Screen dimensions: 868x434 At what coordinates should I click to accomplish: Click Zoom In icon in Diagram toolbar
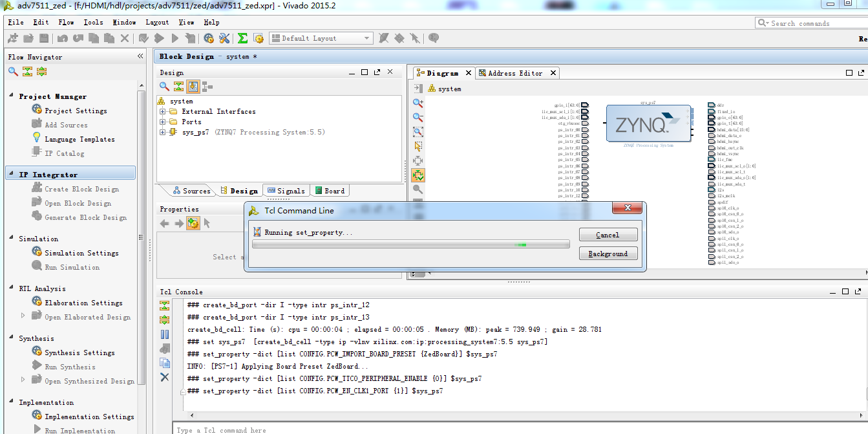[418, 103]
